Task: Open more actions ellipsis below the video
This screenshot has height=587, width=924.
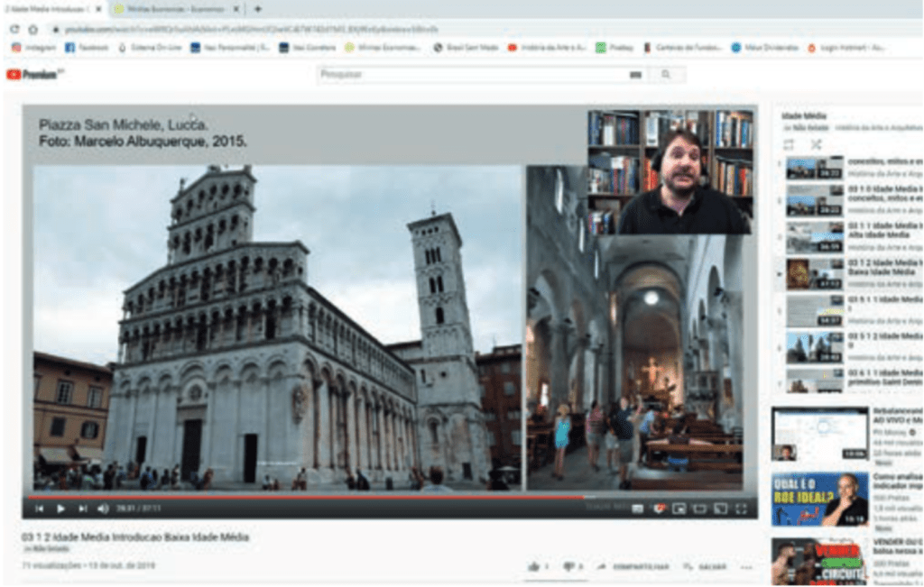Action: 745,566
